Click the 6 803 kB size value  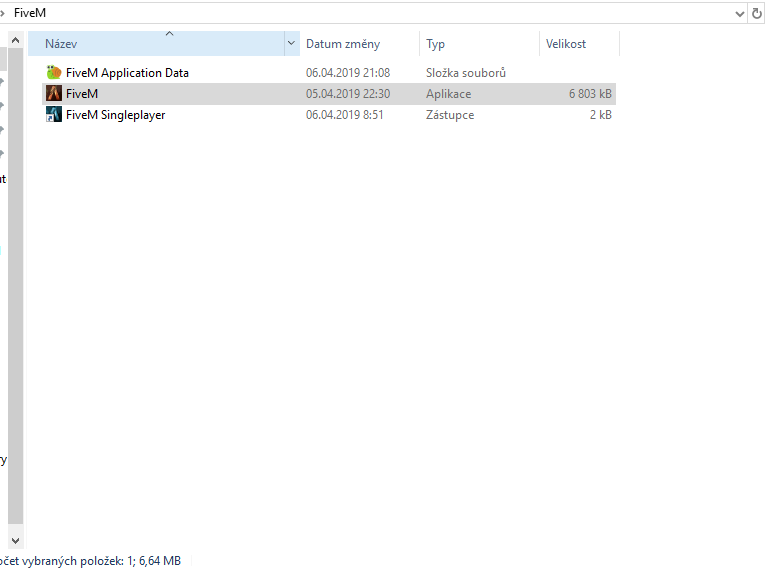[x=590, y=94]
